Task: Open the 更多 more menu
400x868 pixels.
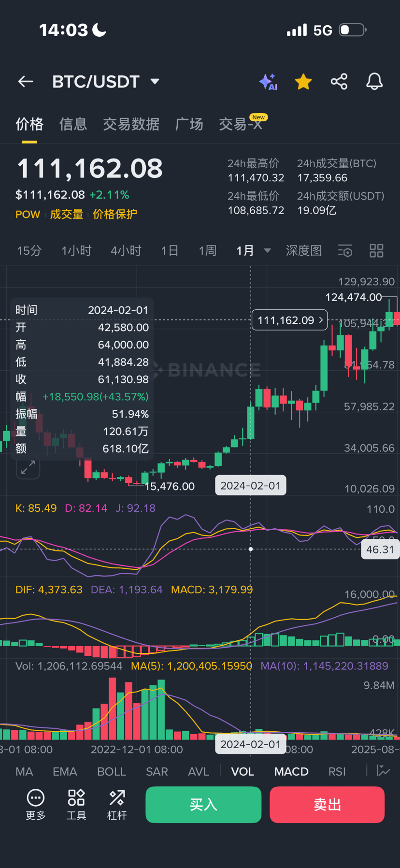Action: pos(36,804)
